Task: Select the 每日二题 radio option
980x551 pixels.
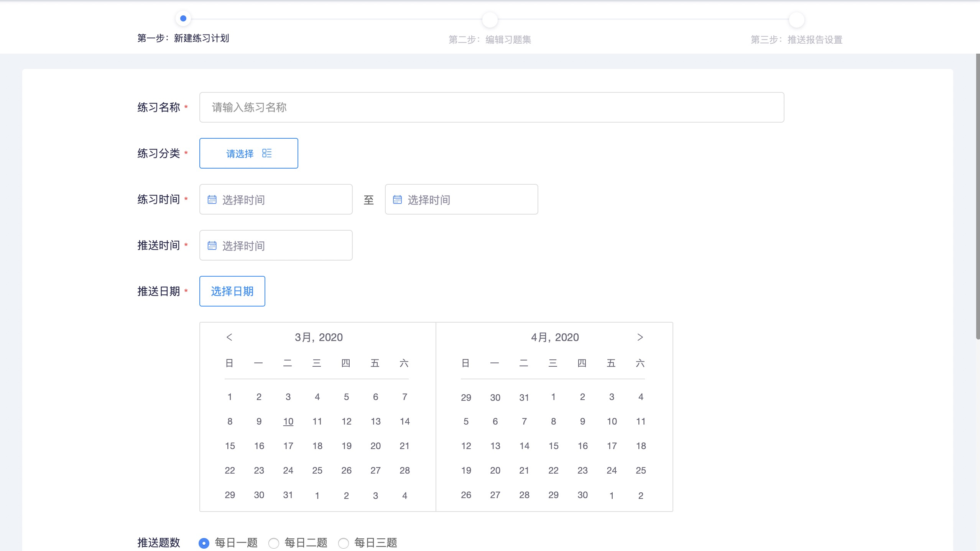Action: coord(274,543)
